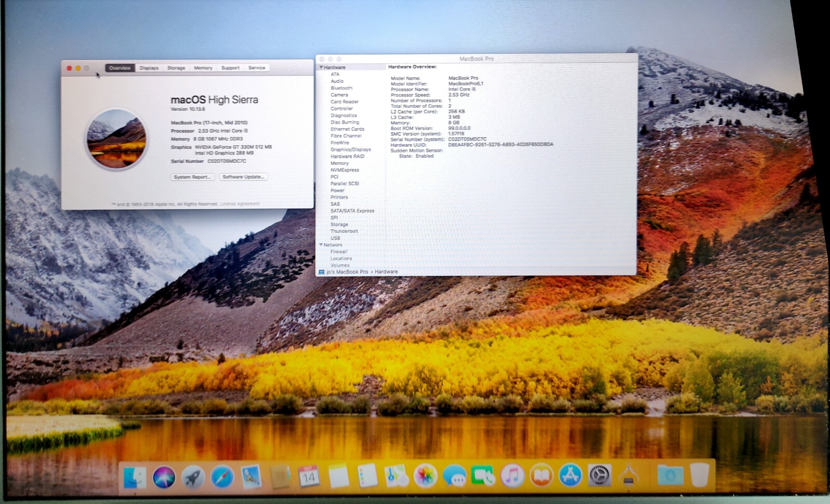Open the Trash in the dock
Viewport: 830px width, 504px height.
(x=699, y=475)
